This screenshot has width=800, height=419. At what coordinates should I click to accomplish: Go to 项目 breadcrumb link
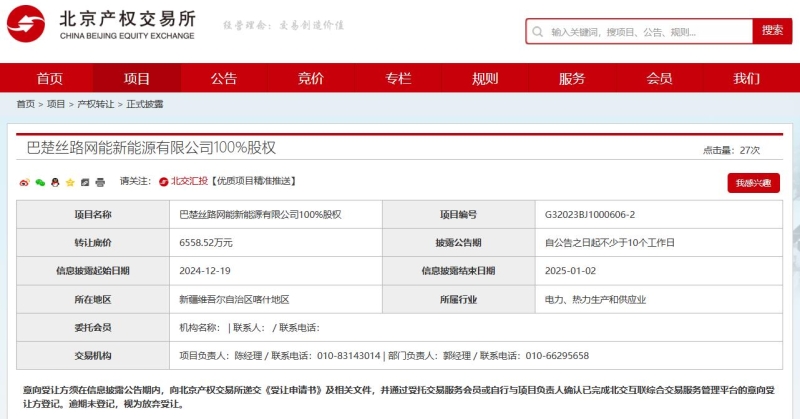pos(56,104)
